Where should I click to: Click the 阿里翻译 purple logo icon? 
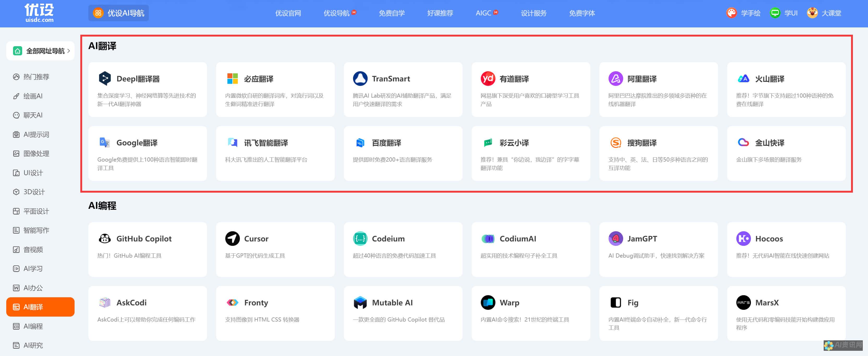(615, 78)
